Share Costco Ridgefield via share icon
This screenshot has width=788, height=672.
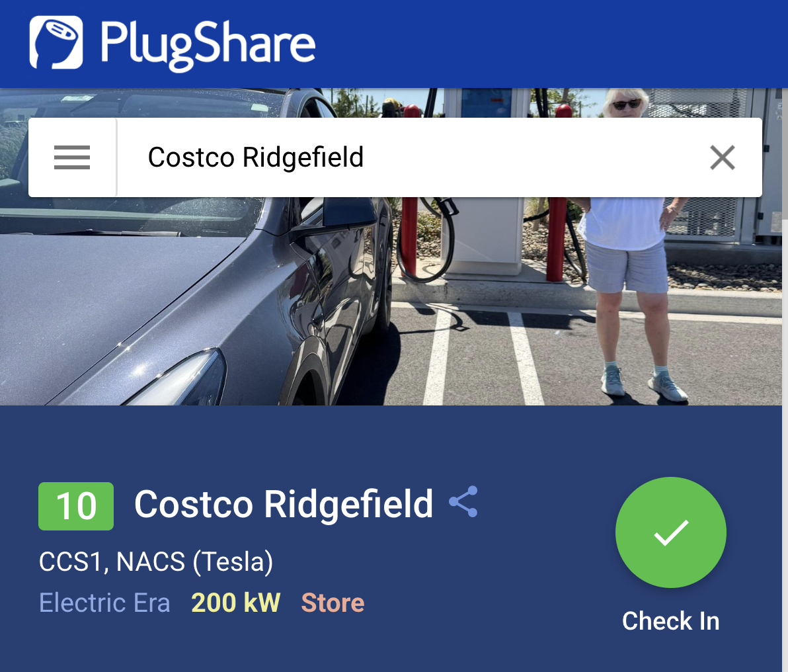(463, 501)
